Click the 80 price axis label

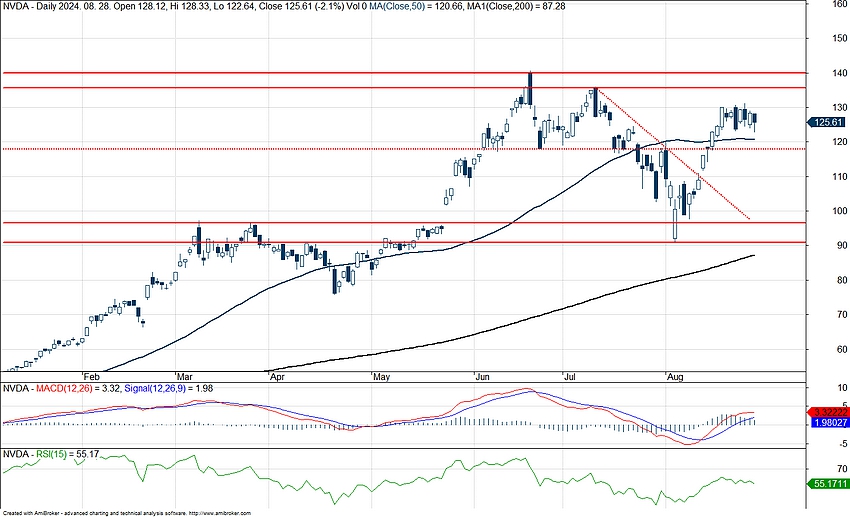click(x=842, y=280)
